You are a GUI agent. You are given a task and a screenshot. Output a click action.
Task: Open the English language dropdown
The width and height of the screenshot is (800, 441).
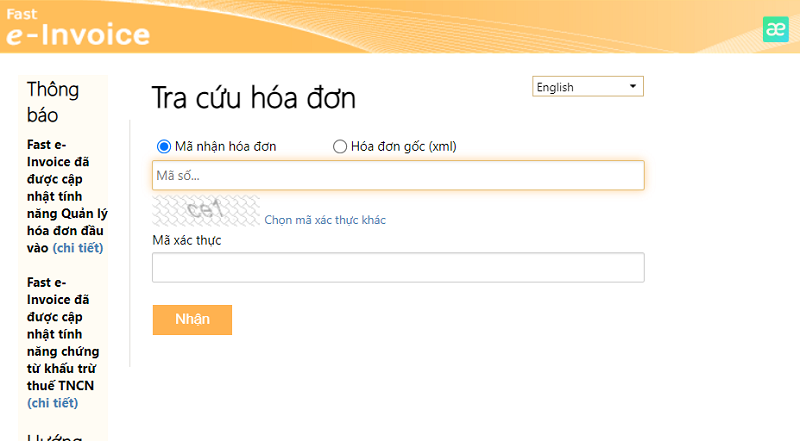pyautogui.click(x=587, y=87)
